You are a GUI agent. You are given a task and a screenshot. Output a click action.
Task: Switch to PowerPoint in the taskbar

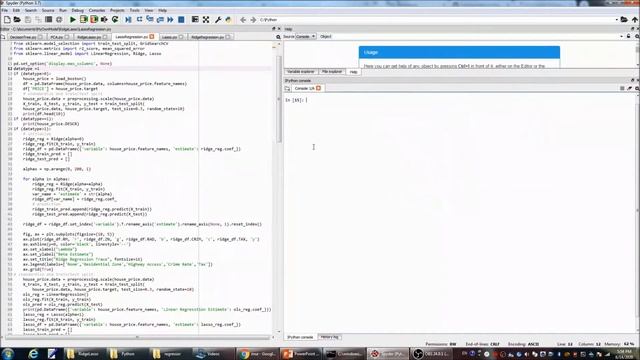coord(301,354)
